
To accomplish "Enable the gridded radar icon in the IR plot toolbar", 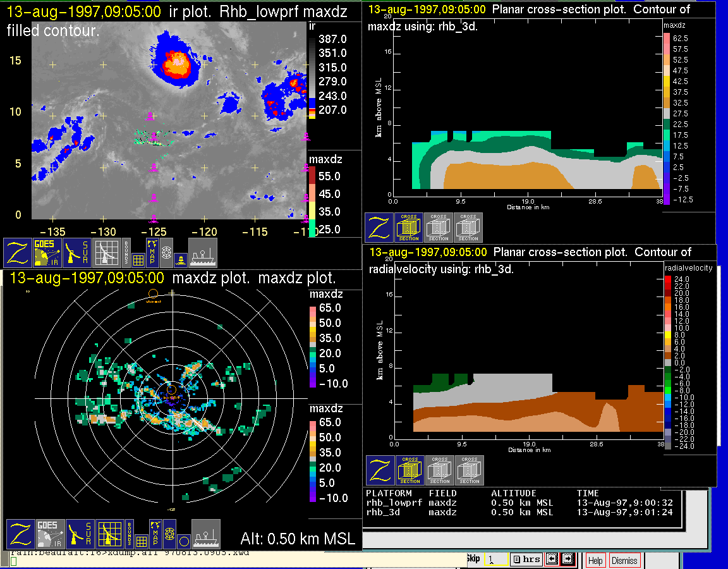I will (106, 252).
